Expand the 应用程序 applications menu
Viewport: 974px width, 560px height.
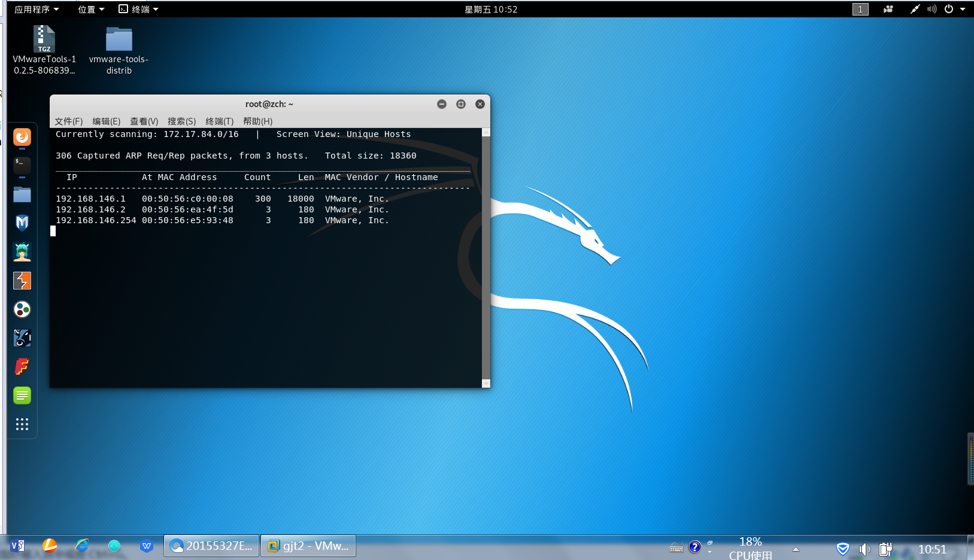point(37,9)
